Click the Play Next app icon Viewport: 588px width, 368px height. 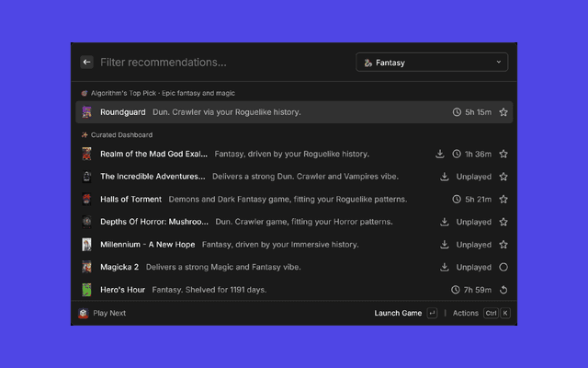(84, 313)
